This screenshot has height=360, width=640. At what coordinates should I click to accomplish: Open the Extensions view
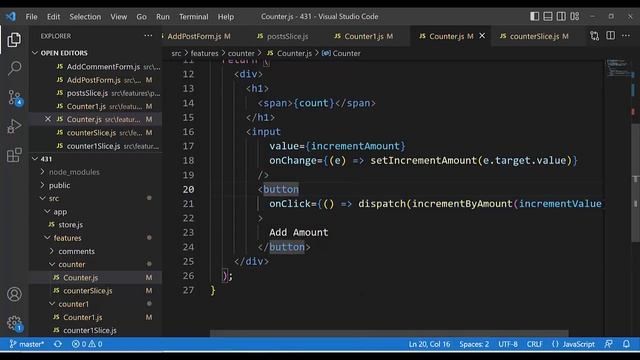pos(14,155)
